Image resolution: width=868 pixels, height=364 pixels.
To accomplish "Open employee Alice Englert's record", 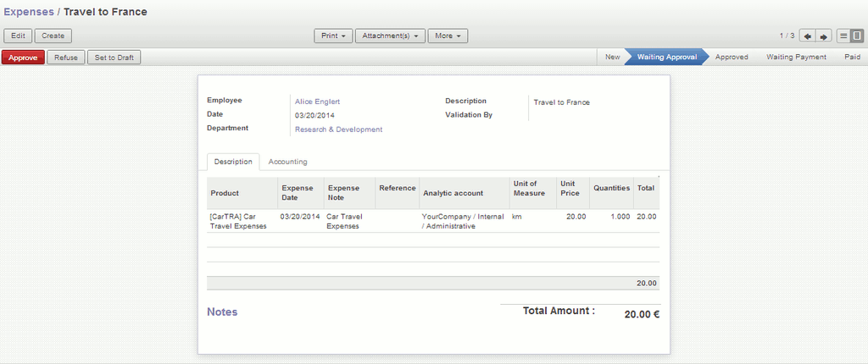I will pyautogui.click(x=317, y=102).
